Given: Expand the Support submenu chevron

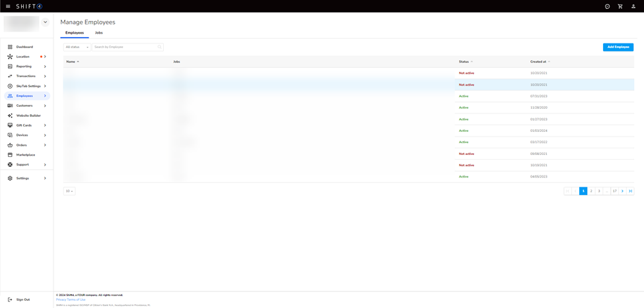Looking at the screenshot, I should tap(45, 165).
